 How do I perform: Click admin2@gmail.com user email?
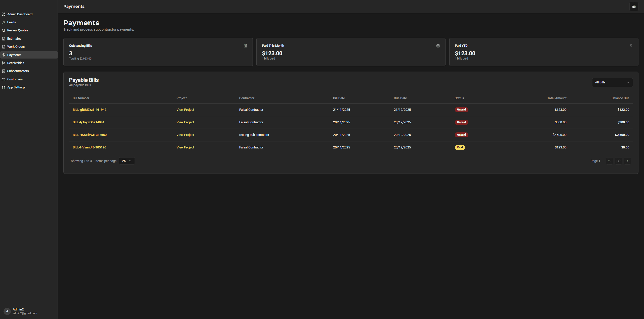(x=25, y=313)
